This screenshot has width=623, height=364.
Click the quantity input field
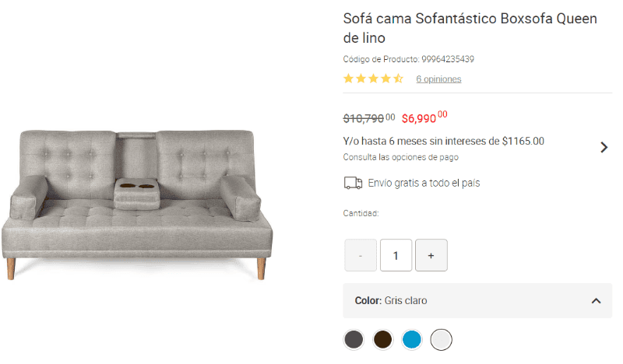(x=396, y=255)
